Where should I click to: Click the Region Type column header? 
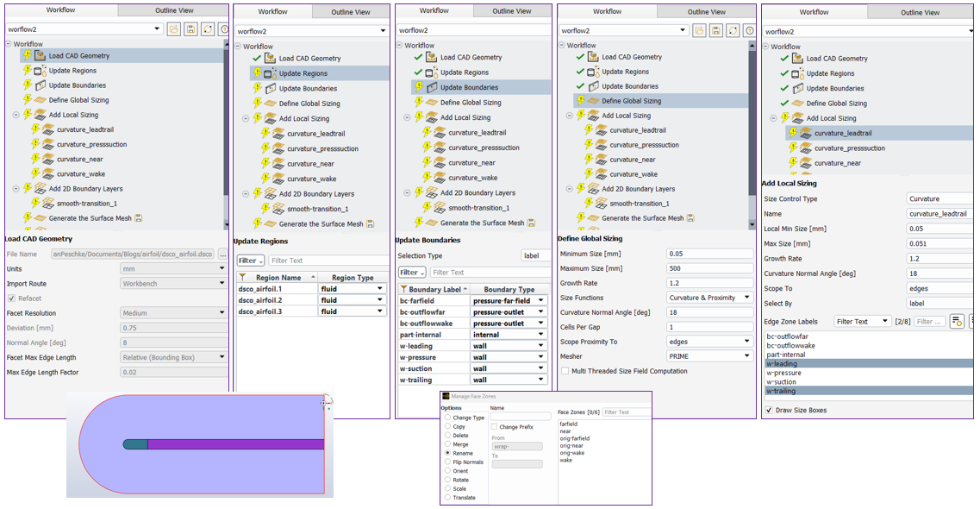coord(353,278)
